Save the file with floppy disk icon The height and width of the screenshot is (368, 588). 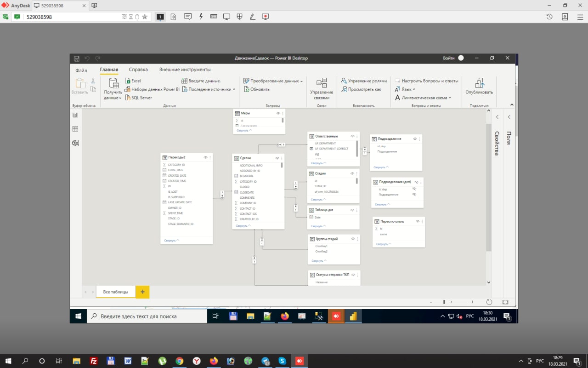pyautogui.click(x=77, y=58)
